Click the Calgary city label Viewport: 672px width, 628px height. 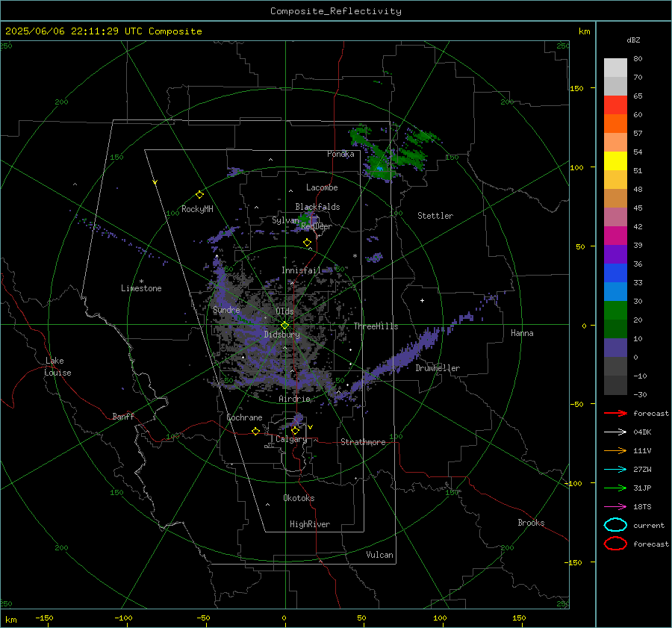[291, 439]
